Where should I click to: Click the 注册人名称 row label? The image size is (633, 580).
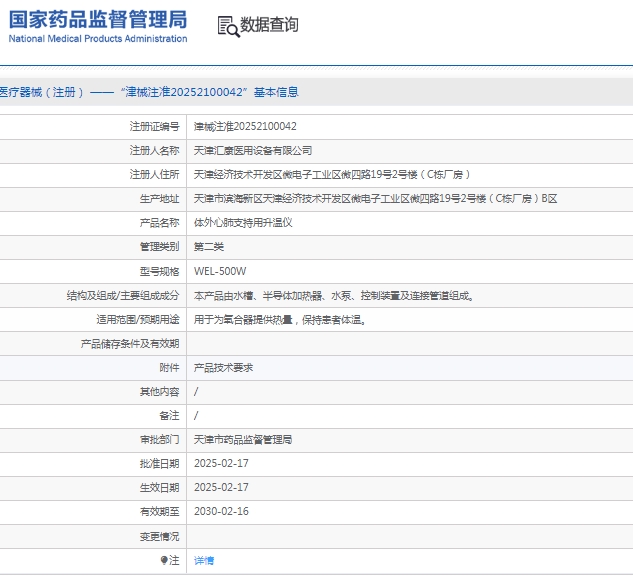coord(154,151)
